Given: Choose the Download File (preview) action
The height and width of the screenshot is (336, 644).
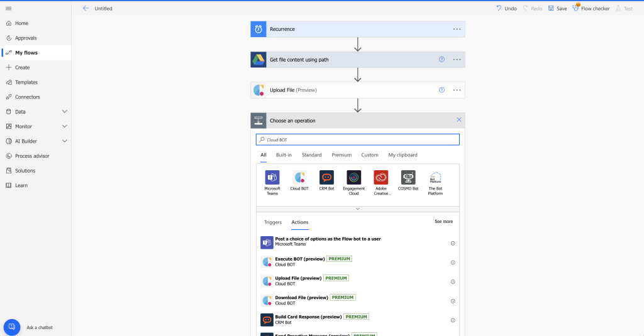Looking at the screenshot, I should tap(358, 300).
